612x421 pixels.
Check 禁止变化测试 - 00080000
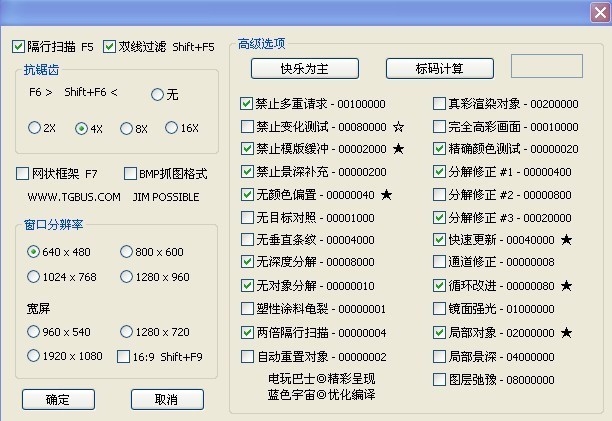click(247, 126)
